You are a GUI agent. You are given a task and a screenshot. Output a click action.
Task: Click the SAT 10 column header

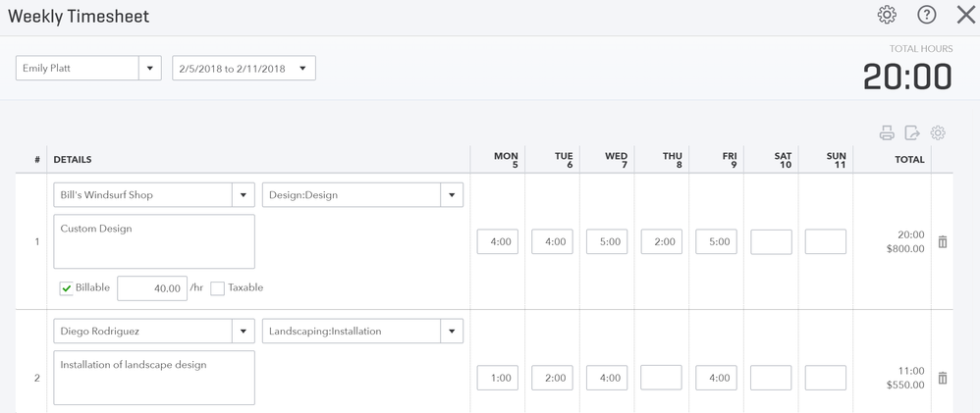(783, 160)
